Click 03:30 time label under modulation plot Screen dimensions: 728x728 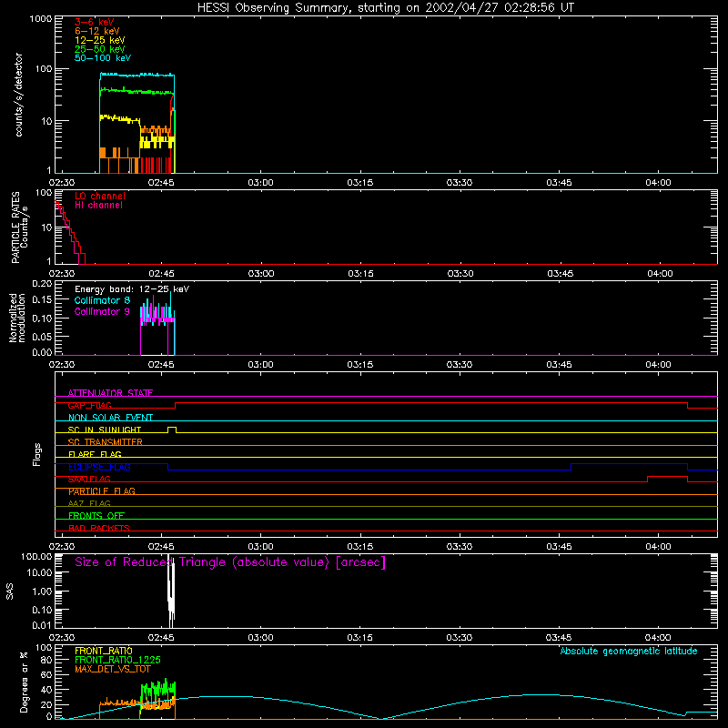click(x=460, y=365)
